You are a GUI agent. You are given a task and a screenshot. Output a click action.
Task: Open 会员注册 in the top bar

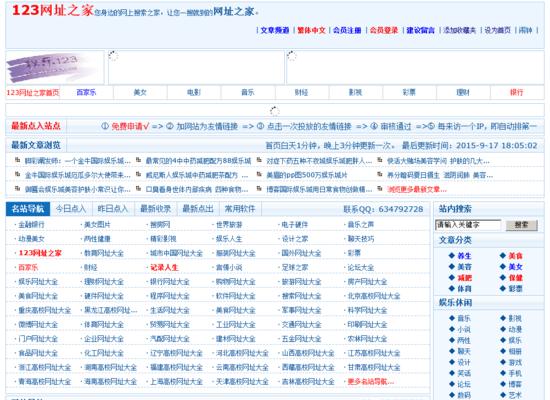point(347,30)
